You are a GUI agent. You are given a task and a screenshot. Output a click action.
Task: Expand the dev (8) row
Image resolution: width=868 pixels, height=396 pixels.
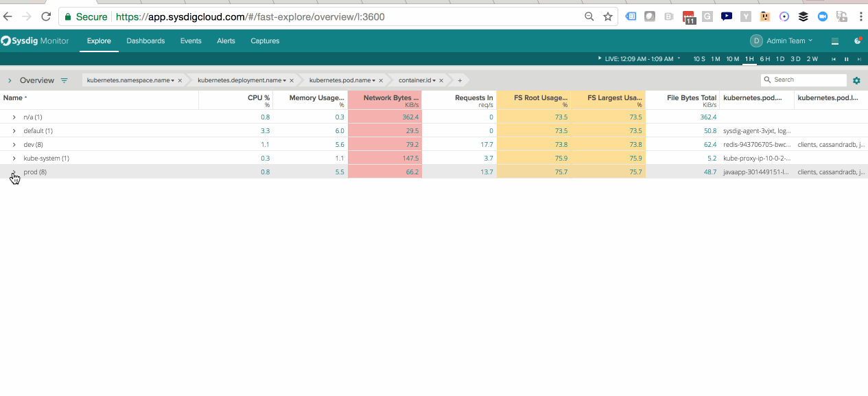[14, 145]
